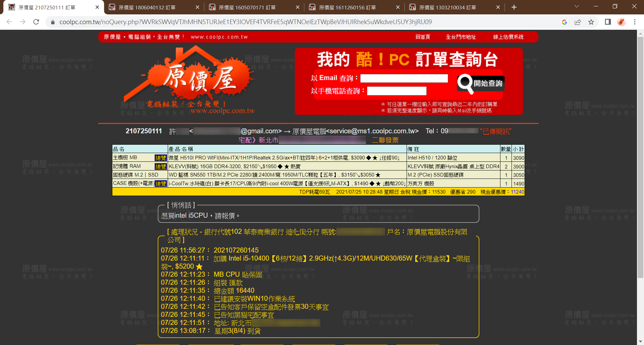
Task: Open the 線上估價系統 link
Action: pyautogui.click(x=508, y=37)
